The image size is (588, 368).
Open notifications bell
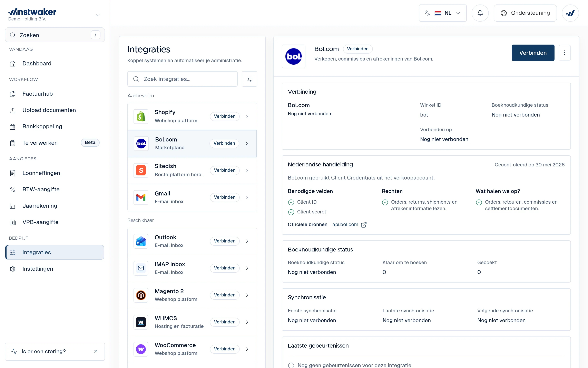480,13
